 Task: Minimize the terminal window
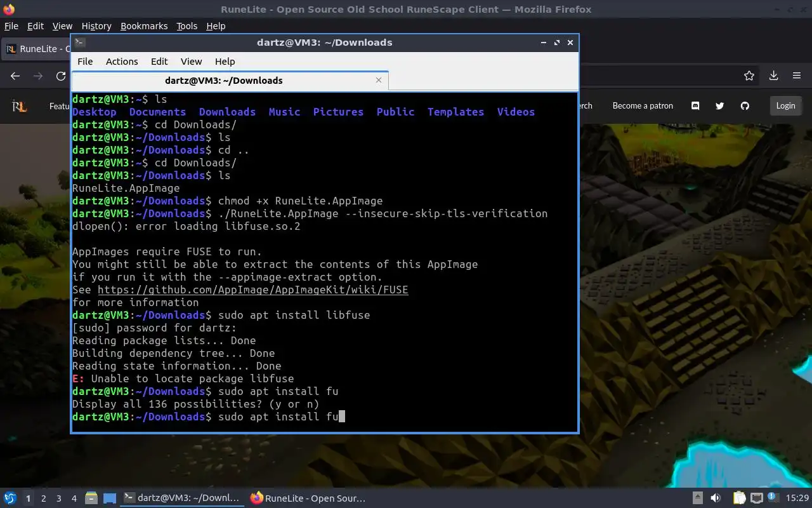click(544, 43)
